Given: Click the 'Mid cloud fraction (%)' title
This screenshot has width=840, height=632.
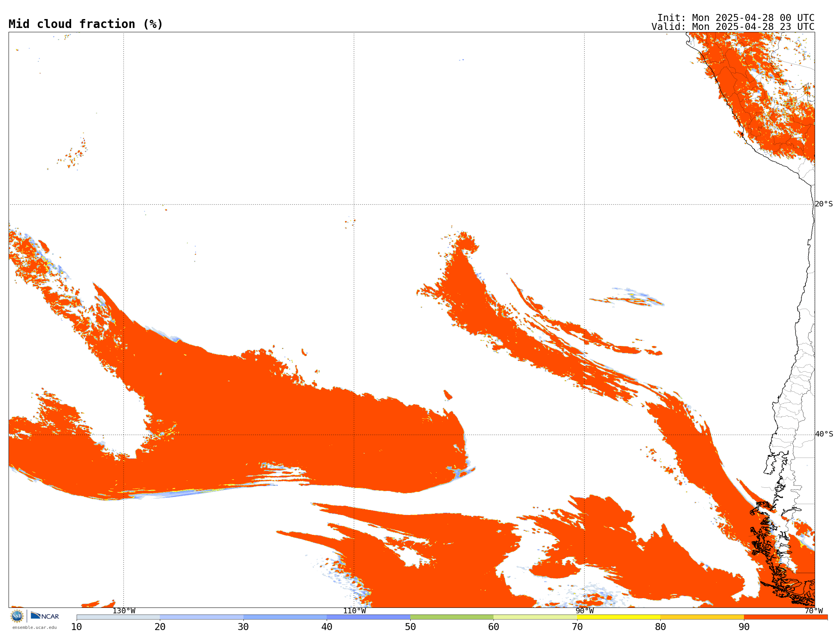Looking at the screenshot, I should 86,24.
